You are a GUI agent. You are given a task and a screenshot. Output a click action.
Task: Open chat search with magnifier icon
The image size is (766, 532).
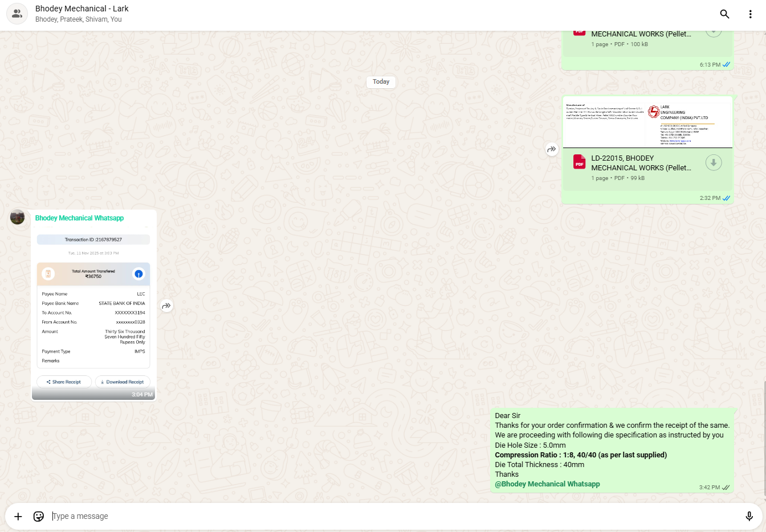(724, 14)
